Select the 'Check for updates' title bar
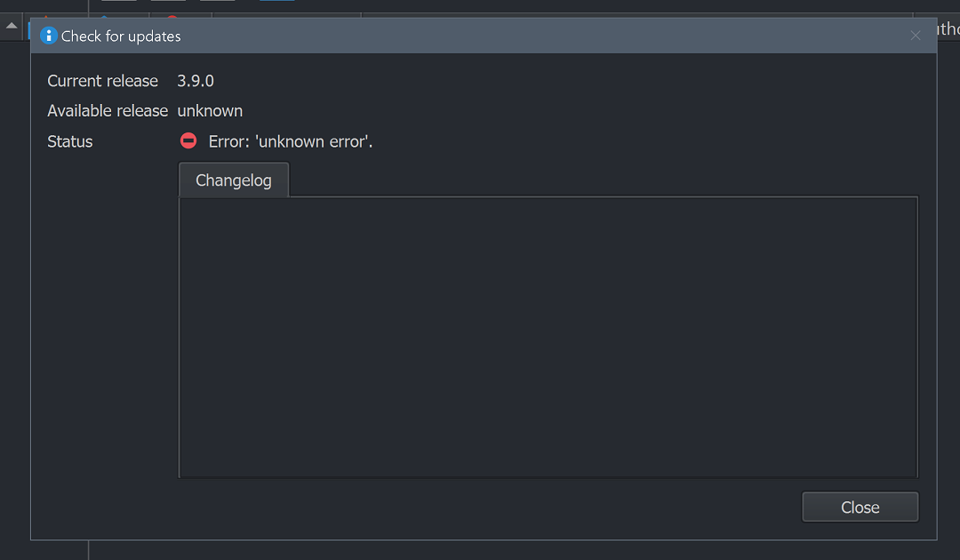 coord(484,36)
